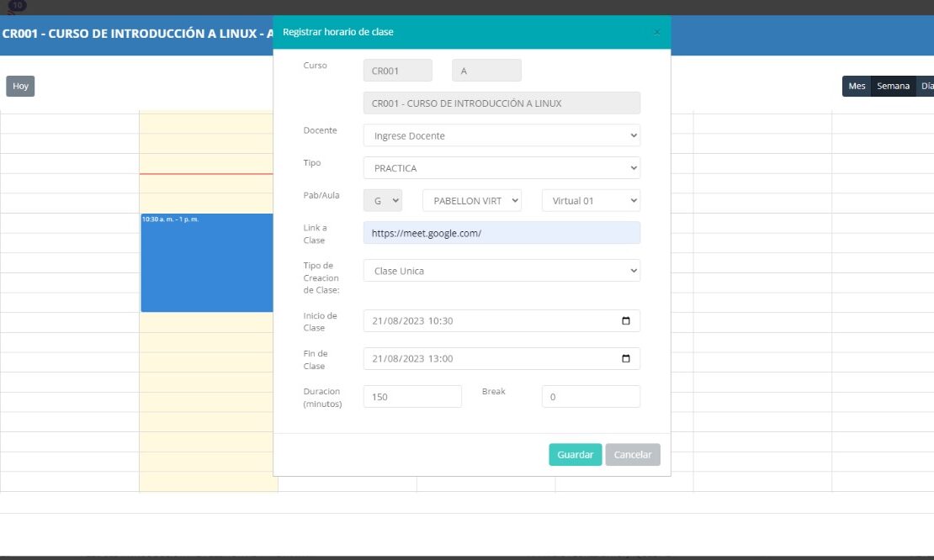Screen dimensions: 934x560
Task: Expand the Docente dropdown
Action: (x=501, y=135)
